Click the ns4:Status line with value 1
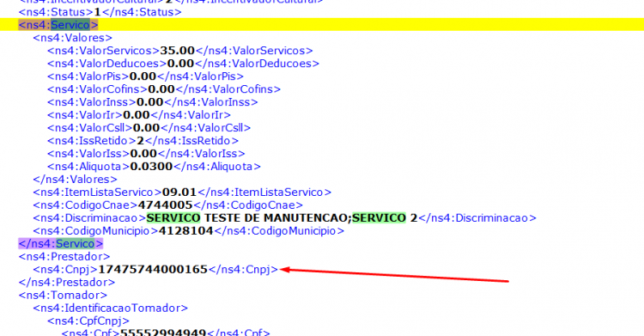Viewport: 644px width, 336px height. (x=100, y=12)
